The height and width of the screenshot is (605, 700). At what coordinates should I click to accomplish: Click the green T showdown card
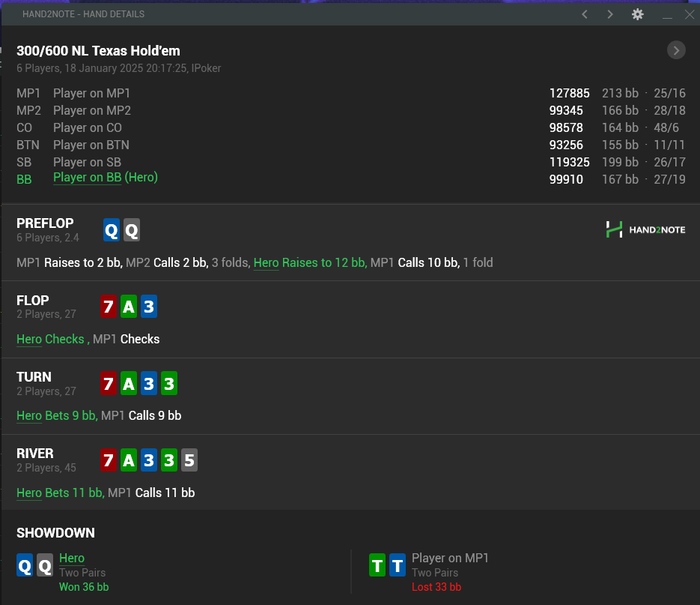(377, 565)
